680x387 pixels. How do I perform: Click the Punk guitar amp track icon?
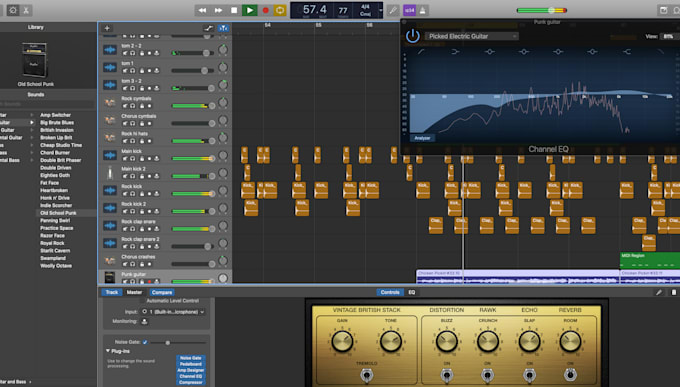(110, 277)
